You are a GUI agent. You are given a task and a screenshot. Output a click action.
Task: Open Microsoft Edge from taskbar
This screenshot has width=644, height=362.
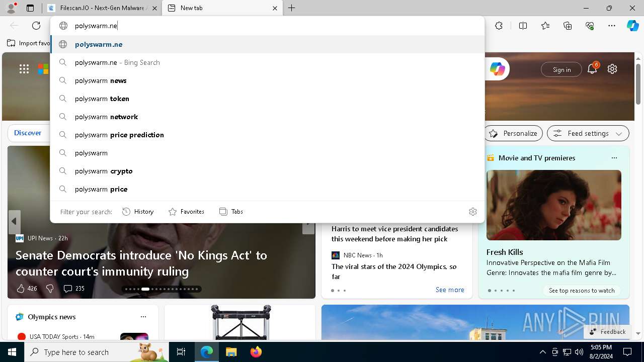[207, 352]
